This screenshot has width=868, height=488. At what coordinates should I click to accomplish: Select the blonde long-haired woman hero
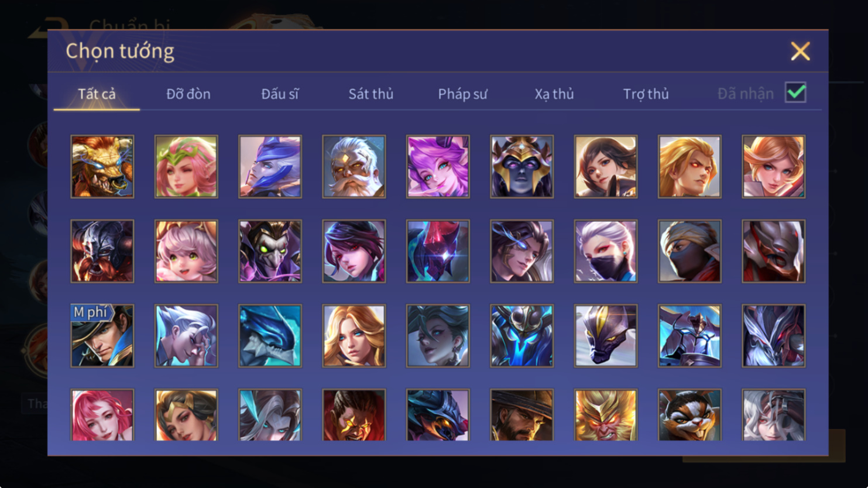354,336
